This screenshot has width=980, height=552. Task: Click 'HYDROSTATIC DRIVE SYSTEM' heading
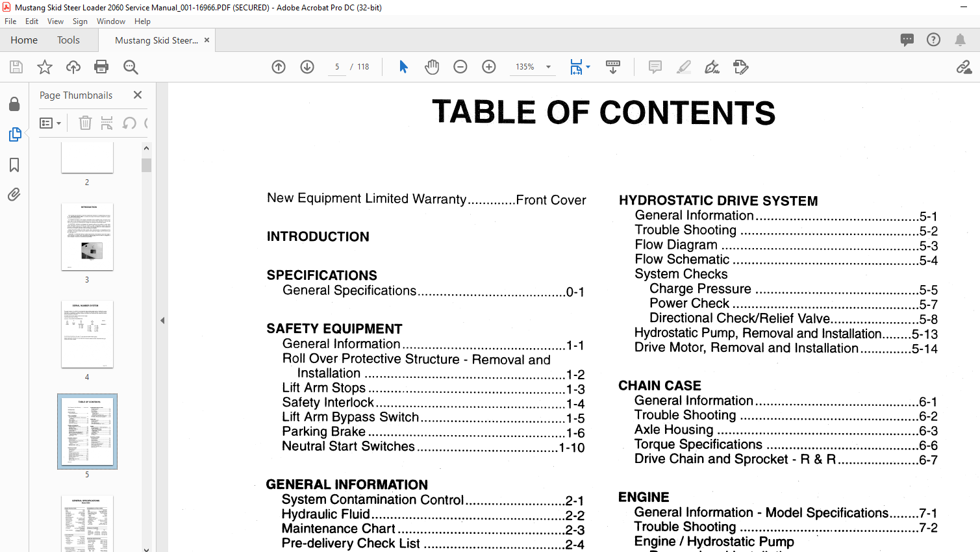coord(718,201)
